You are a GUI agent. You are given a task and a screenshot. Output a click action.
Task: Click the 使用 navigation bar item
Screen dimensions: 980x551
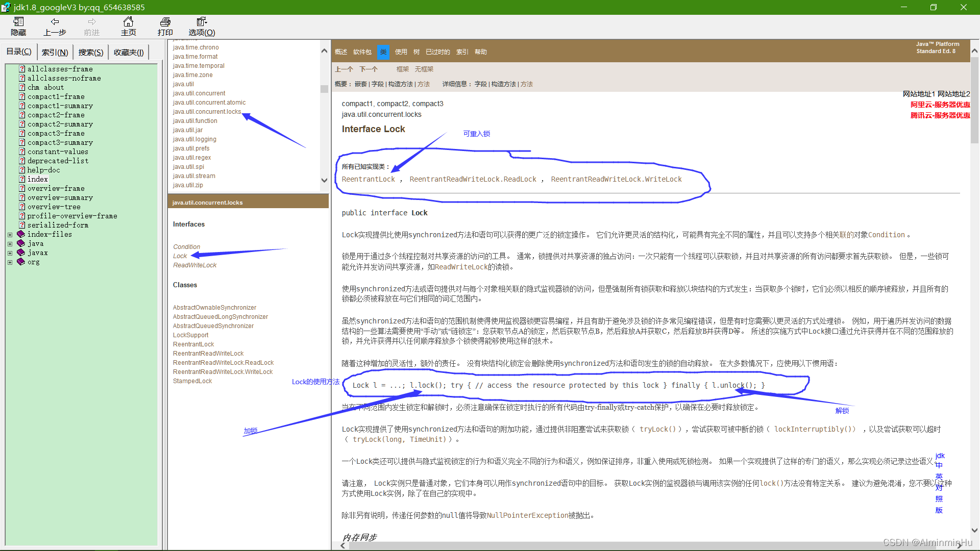pyautogui.click(x=401, y=52)
